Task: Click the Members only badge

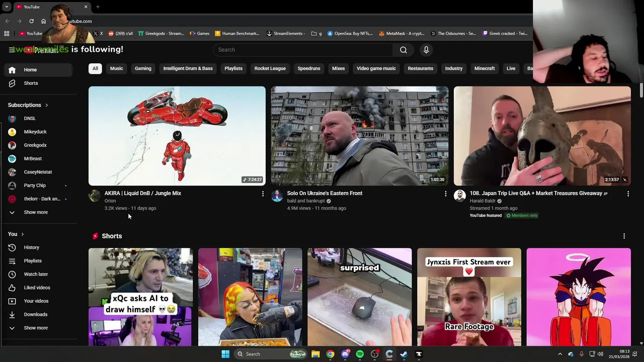Action: pyautogui.click(x=522, y=216)
